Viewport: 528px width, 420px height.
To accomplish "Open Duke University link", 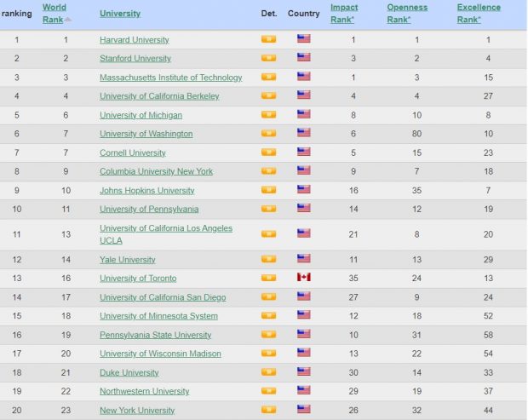I will (x=129, y=372).
